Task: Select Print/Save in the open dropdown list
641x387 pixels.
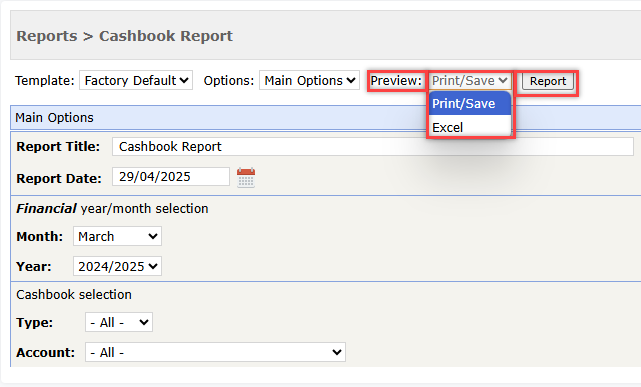Action: tap(470, 103)
